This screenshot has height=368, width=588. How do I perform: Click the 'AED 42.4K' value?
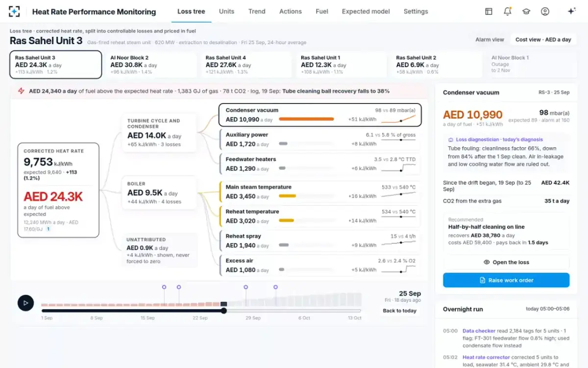click(x=555, y=183)
